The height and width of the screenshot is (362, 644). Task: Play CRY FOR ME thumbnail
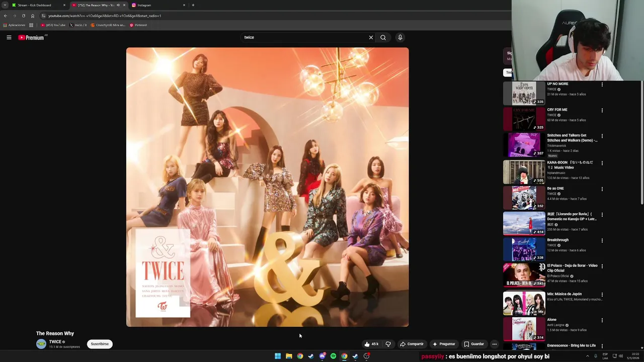click(524, 119)
